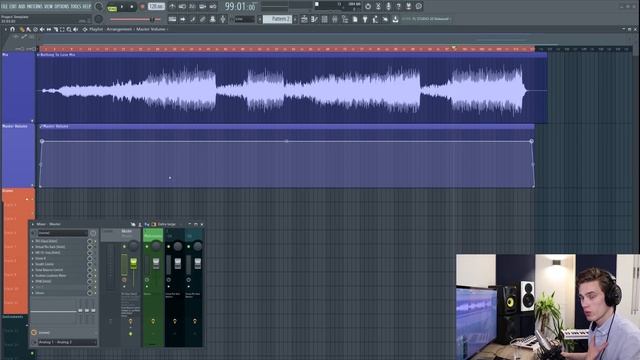Select the Slice tool in the playlist toolbar
The height and width of the screenshot is (360, 640).
pos(56,29)
